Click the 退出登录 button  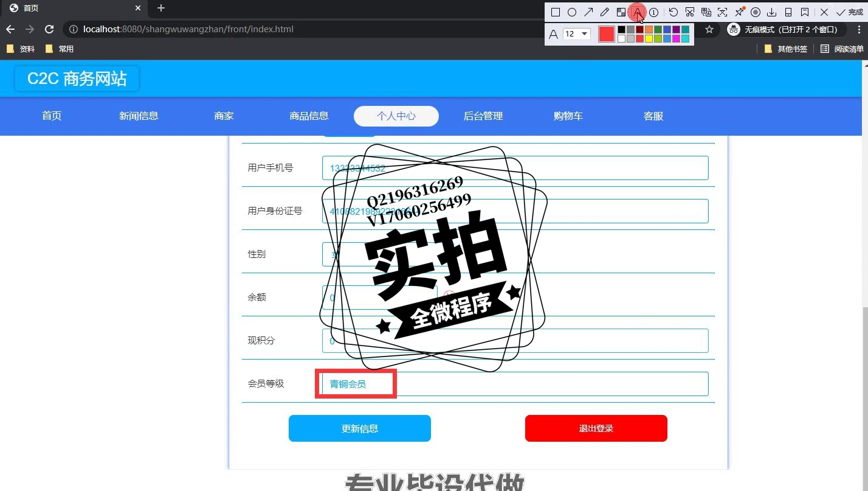coord(596,428)
